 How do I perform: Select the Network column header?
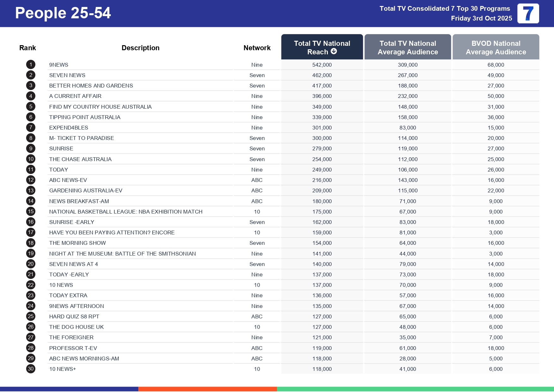point(257,47)
